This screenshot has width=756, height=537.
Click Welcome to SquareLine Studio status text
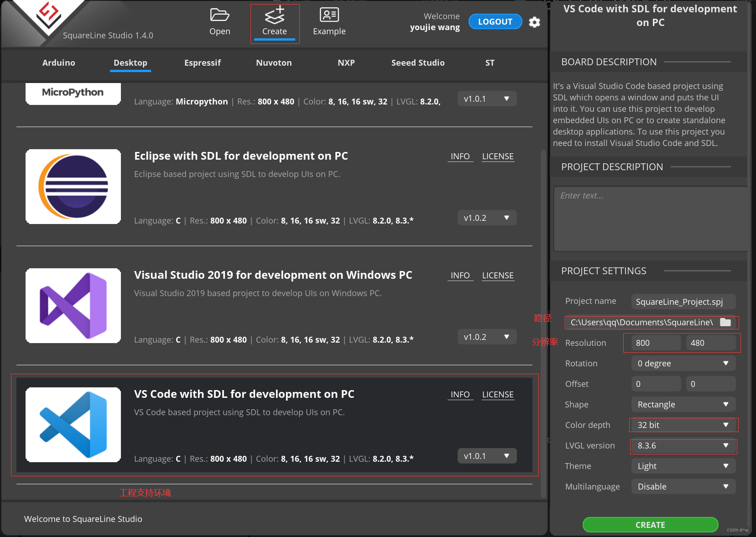tap(83, 519)
